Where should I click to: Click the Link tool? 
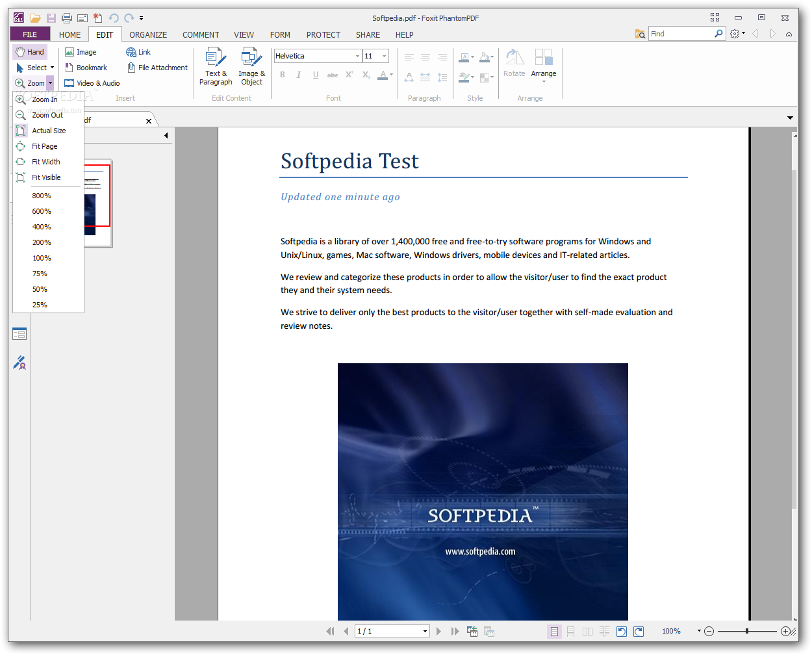click(138, 52)
